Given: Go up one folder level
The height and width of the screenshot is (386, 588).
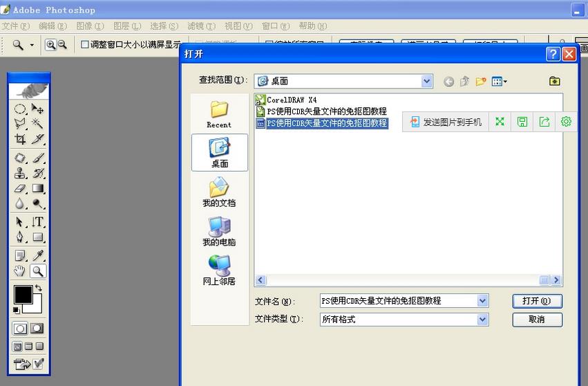Looking at the screenshot, I should 464,81.
